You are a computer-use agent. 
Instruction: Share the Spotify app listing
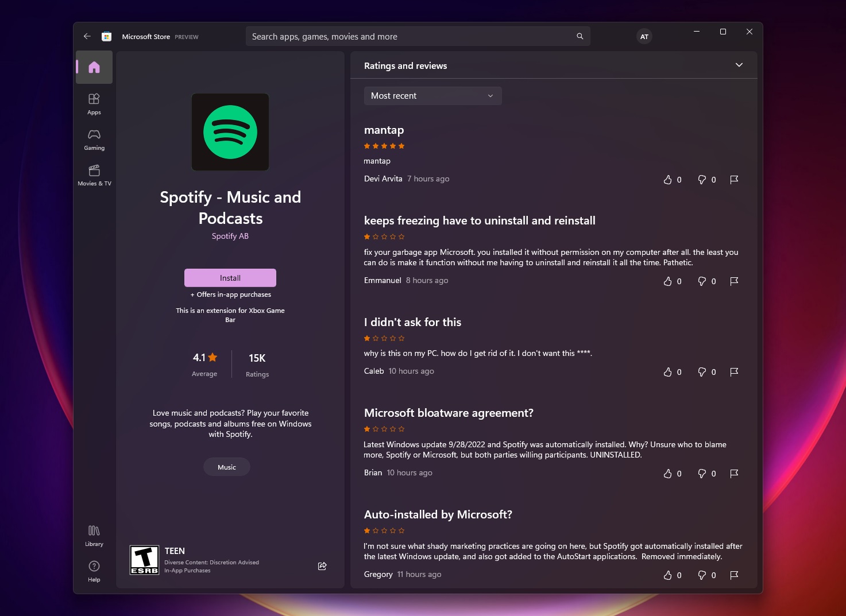tap(322, 566)
